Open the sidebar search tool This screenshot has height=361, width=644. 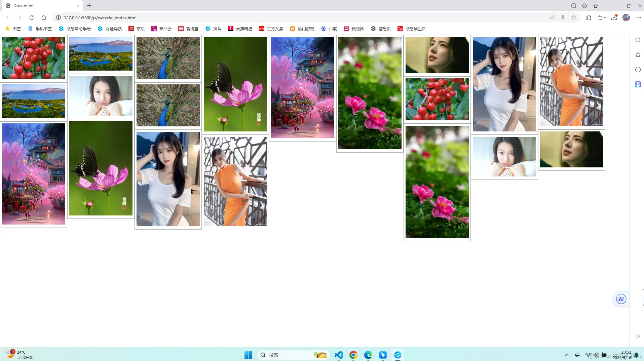638,40
